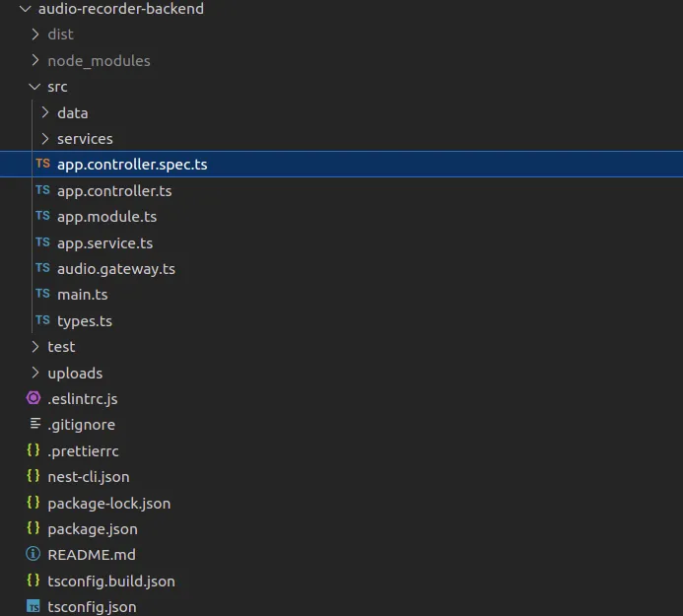
Task: Expand the dist folder
Action: 35,34
